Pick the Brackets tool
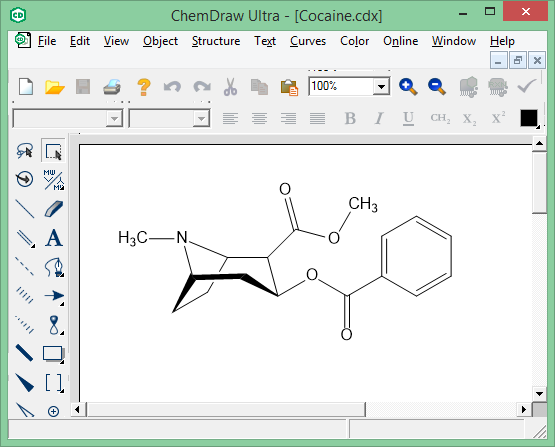555x447 pixels. click(x=53, y=383)
